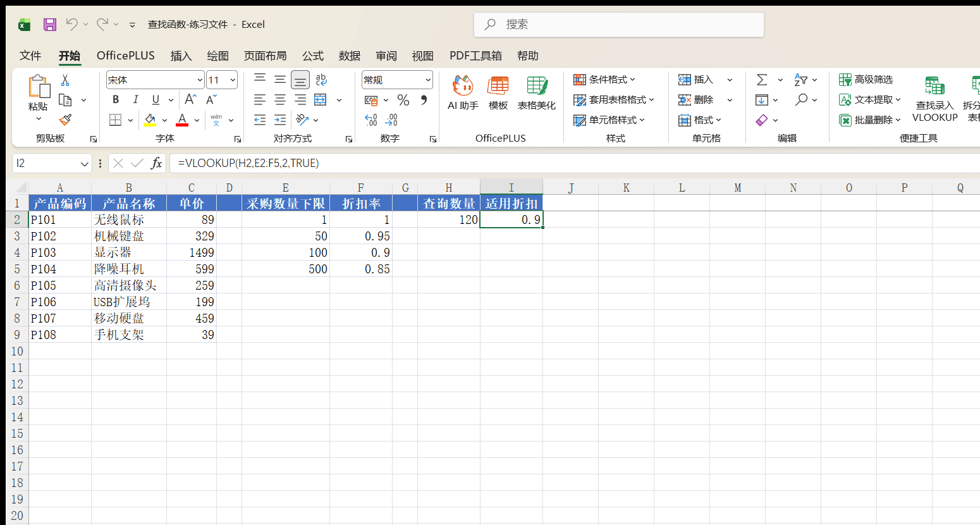The height and width of the screenshot is (525, 980).
Task: Open 条件格式 conditional formatting menu
Action: [604, 80]
